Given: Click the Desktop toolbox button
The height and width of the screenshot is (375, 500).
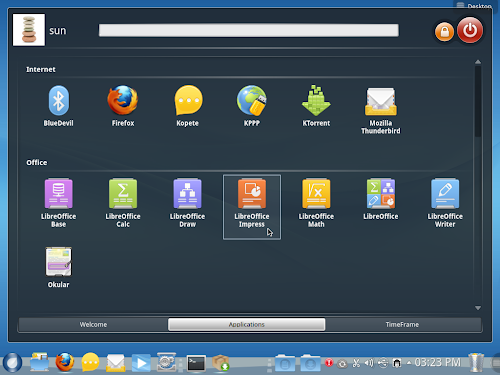Looking at the screenshot, I should coord(474,5).
